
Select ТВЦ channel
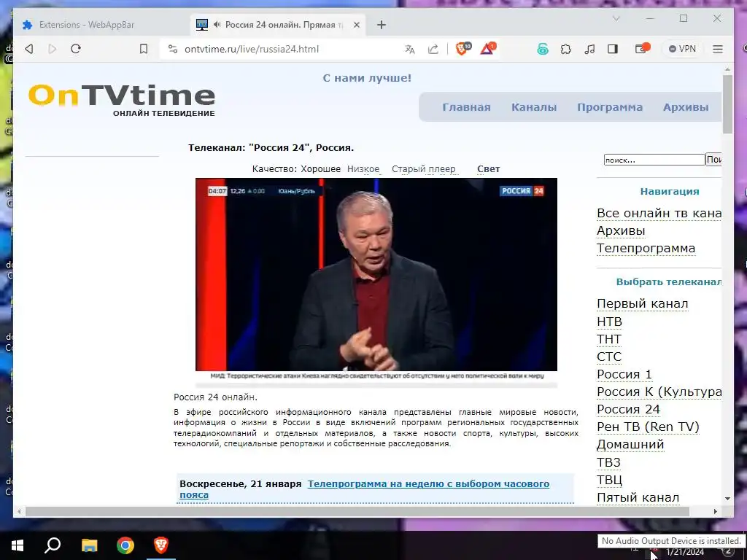(x=609, y=480)
